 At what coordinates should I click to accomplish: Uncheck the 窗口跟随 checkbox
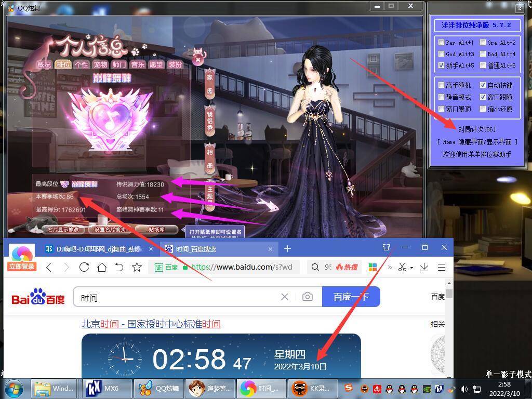click(483, 97)
